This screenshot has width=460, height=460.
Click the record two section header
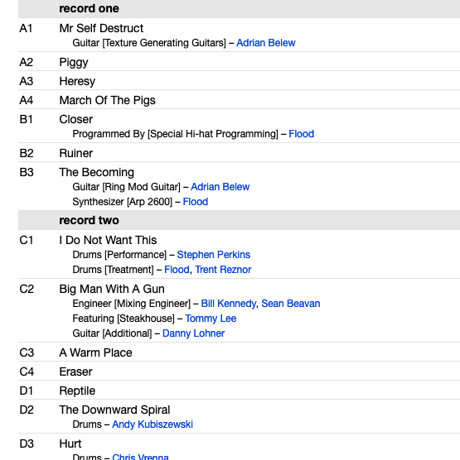point(239,220)
